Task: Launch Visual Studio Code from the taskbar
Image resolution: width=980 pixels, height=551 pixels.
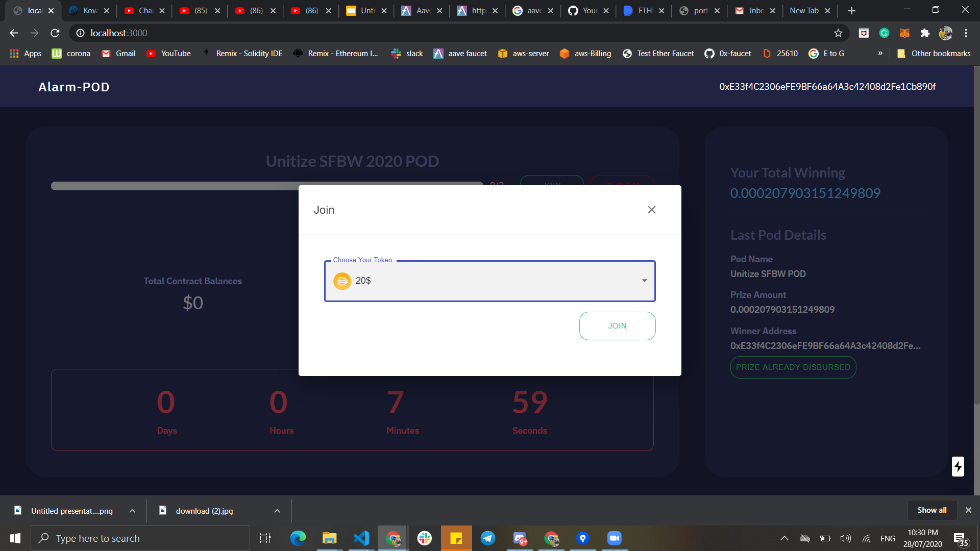Action: [361, 538]
